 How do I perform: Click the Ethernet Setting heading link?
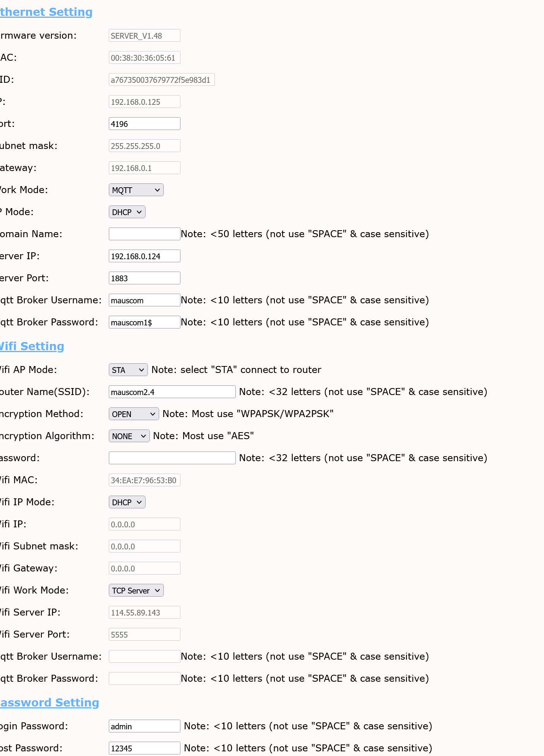[x=46, y=12]
